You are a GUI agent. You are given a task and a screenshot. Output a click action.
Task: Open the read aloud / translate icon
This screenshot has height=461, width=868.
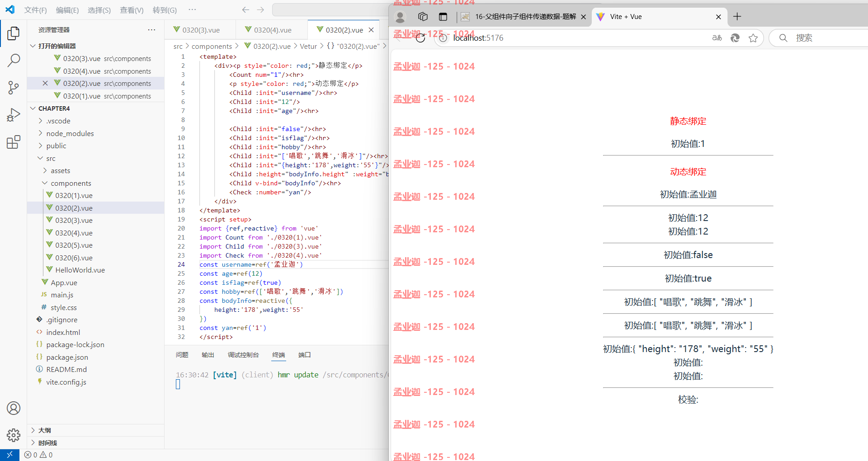717,38
